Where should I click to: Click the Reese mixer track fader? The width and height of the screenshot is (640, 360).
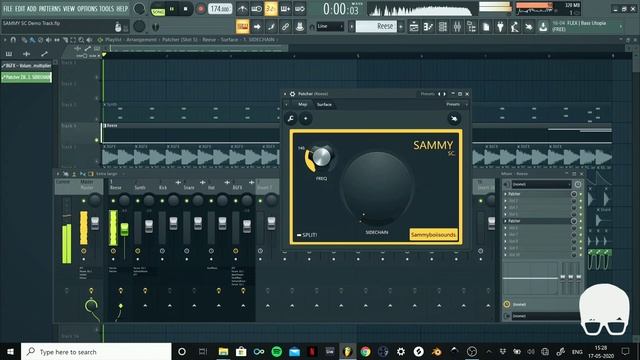coord(124,229)
